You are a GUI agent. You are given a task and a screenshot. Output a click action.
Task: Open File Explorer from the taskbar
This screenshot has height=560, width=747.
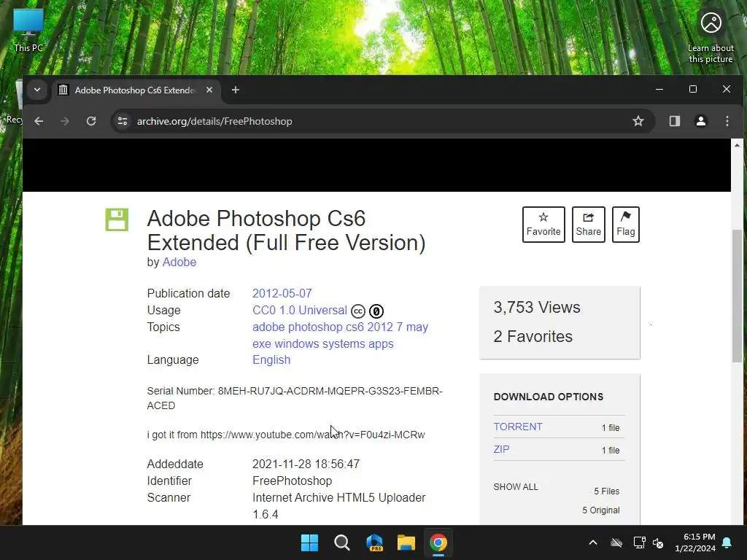pyautogui.click(x=406, y=542)
